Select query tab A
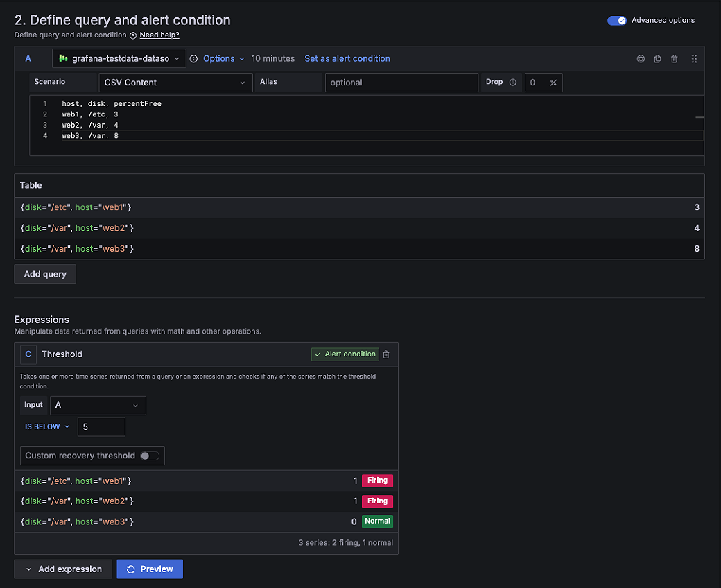 pos(28,58)
